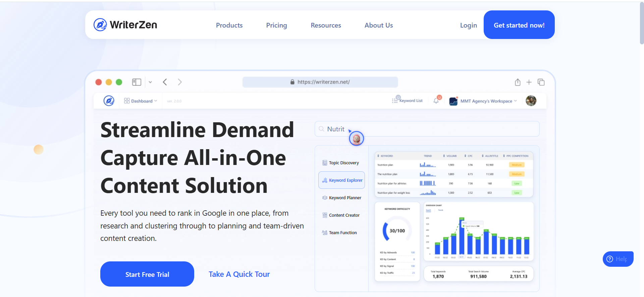Sort by PPC COMPETITION column header
The height and width of the screenshot is (297, 644).
[x=516, y=156]
